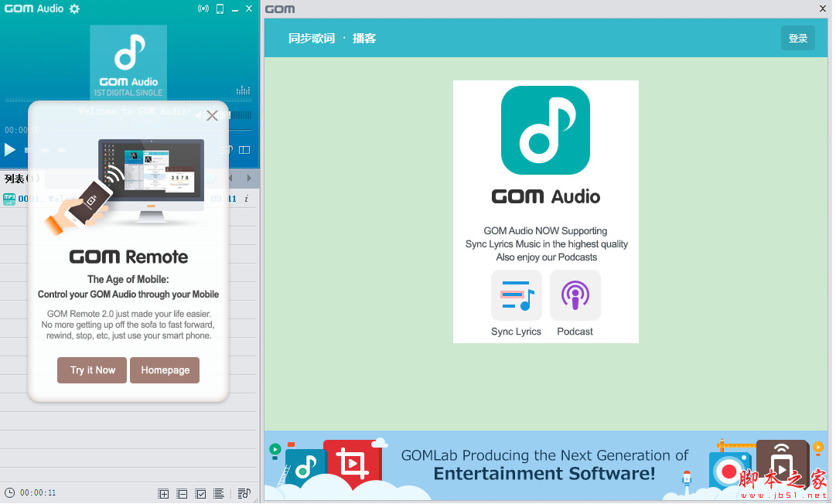Toggle the side panel layout icon

pos(244,150)
